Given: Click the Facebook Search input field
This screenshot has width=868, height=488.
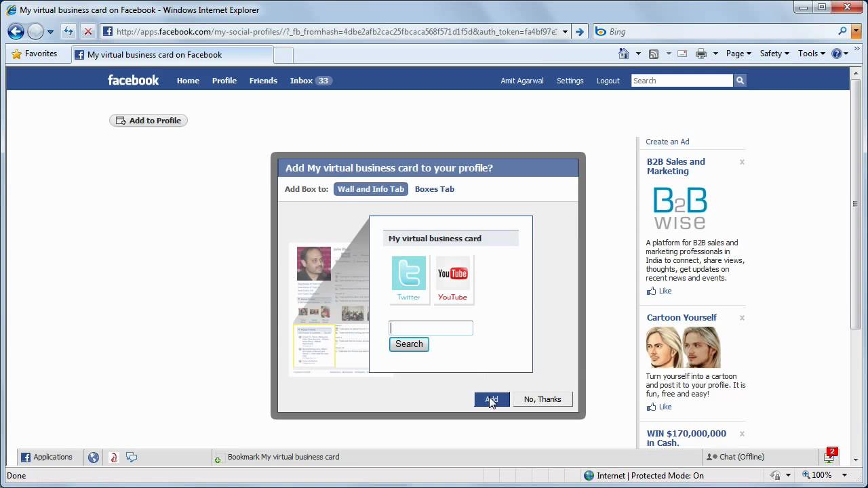Looking at the screenshot, I should [682, 81].
